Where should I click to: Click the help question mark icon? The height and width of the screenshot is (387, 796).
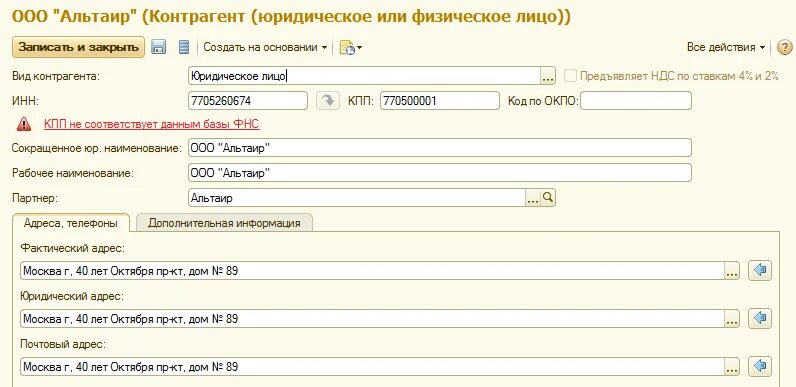(784, 48)
